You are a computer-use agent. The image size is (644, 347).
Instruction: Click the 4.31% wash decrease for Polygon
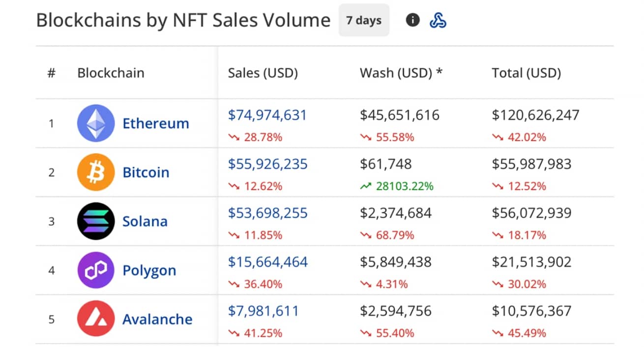pyautogui.click(x=384, y=284)
